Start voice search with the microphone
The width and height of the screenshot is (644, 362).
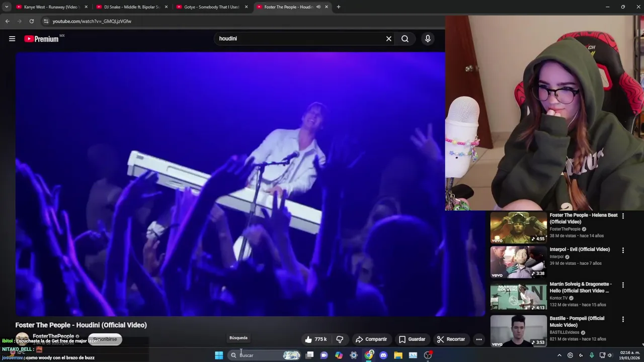point(428,39)
